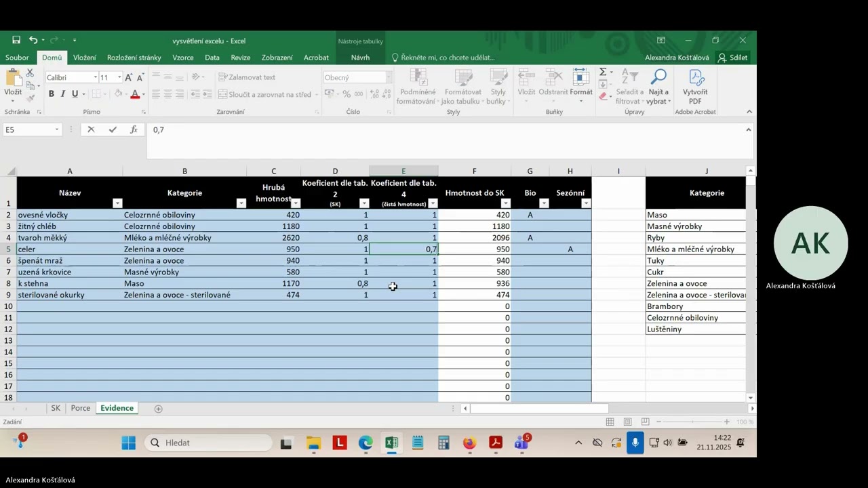Open the filter dropdown for Název column

pos(117,203)
